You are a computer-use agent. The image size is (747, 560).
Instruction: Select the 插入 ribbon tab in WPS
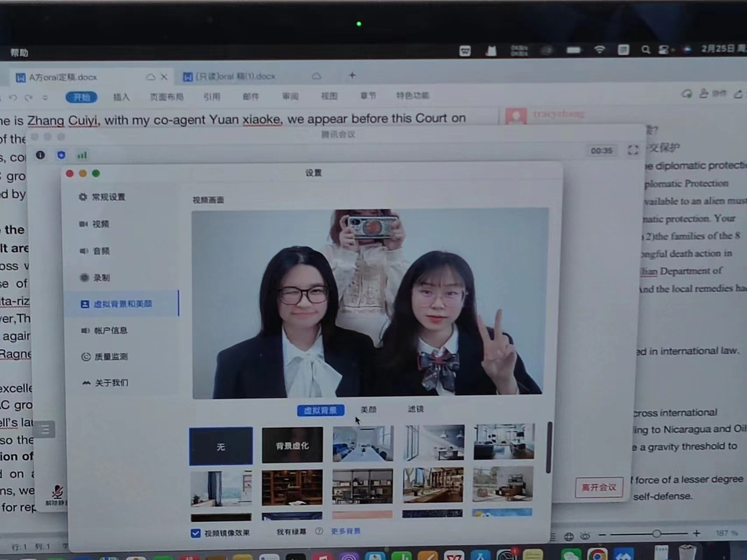121,97
